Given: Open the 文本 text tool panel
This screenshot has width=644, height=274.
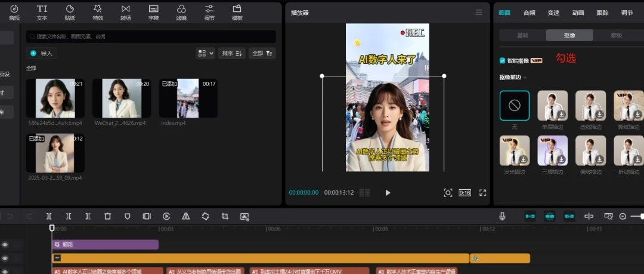Looking at the screenshot, I should click(x=42, y=12).
